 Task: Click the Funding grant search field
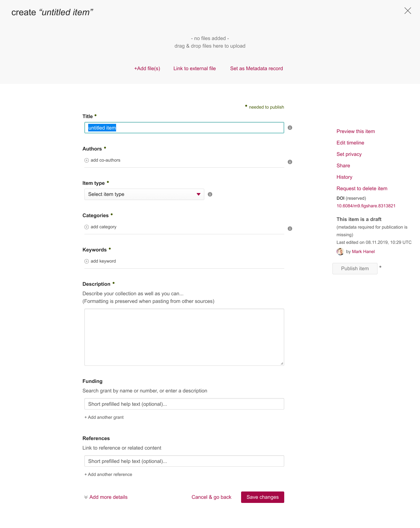coord(184,404)
